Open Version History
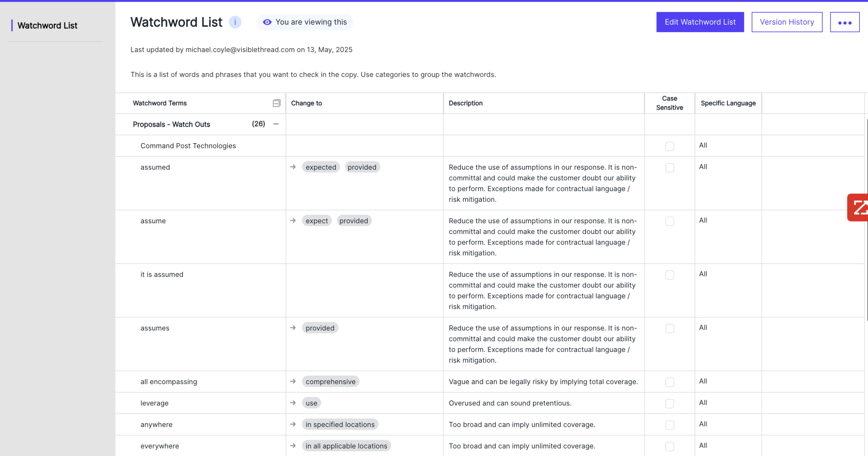 pyautogui.click(x=787, y=22)
